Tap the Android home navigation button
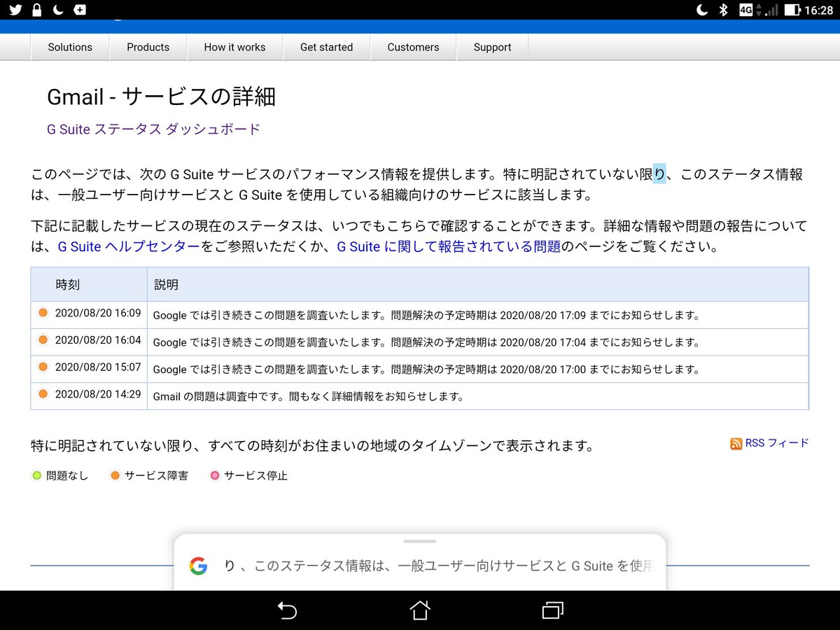Screen dimensions: 840x630 point(420,610)
